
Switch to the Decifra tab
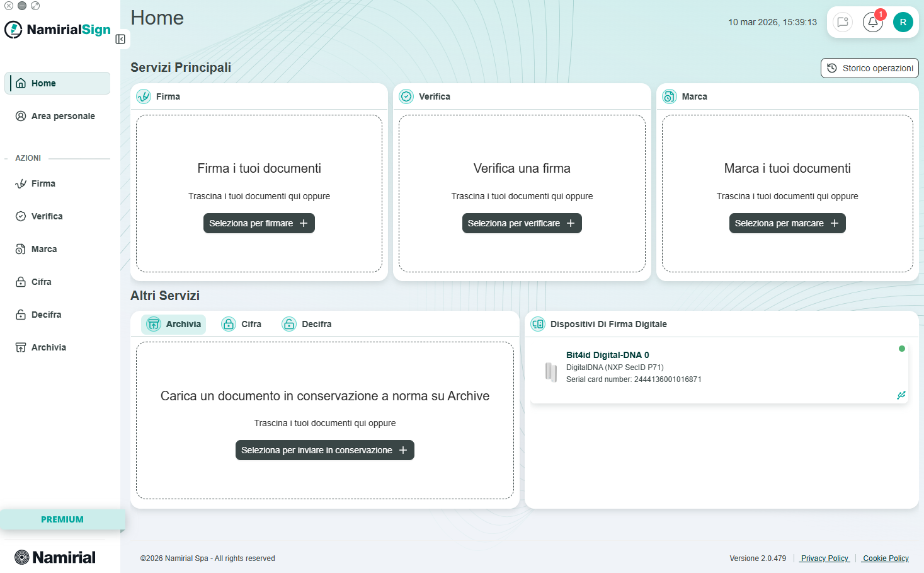click(x=307, y=324)
